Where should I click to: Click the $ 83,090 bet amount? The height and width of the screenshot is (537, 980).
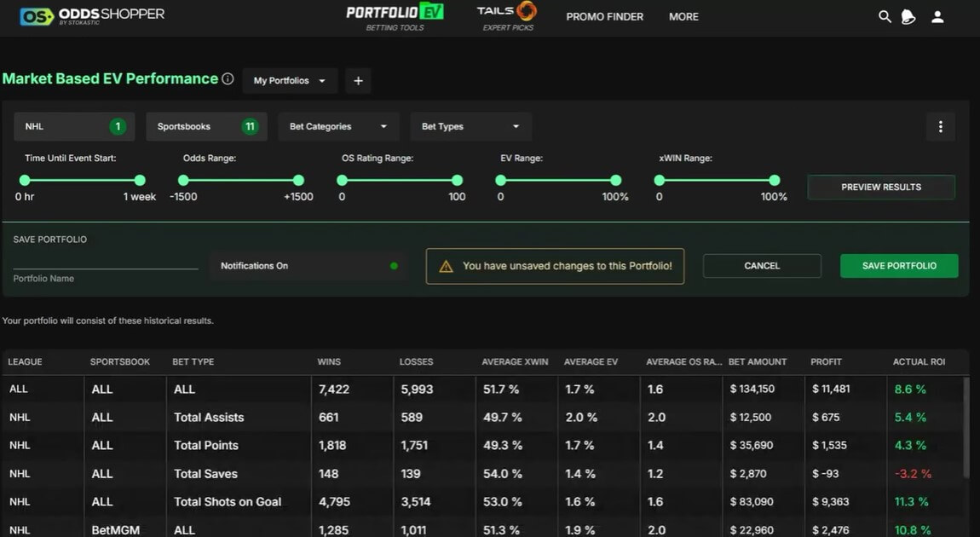[x=752, y=502]
